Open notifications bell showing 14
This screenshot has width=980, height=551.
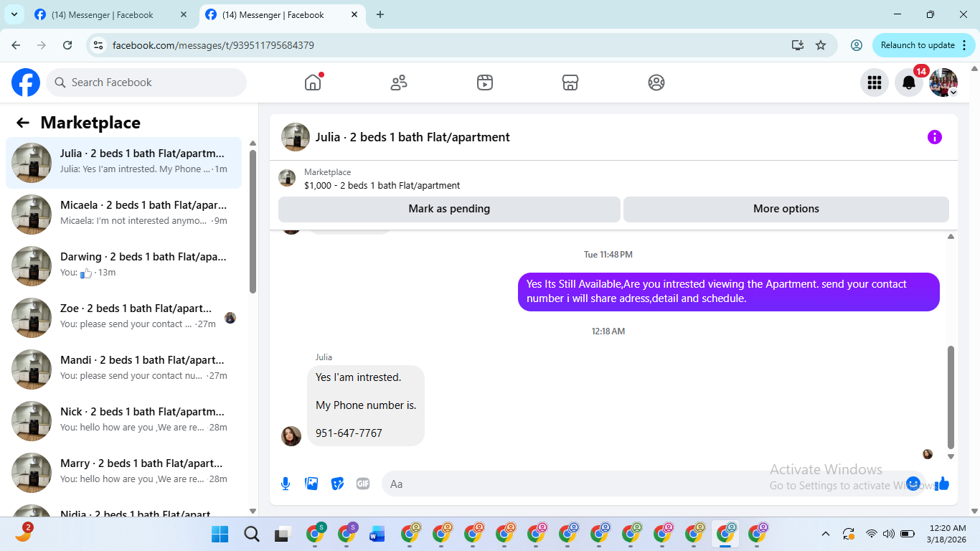(909, 83)
